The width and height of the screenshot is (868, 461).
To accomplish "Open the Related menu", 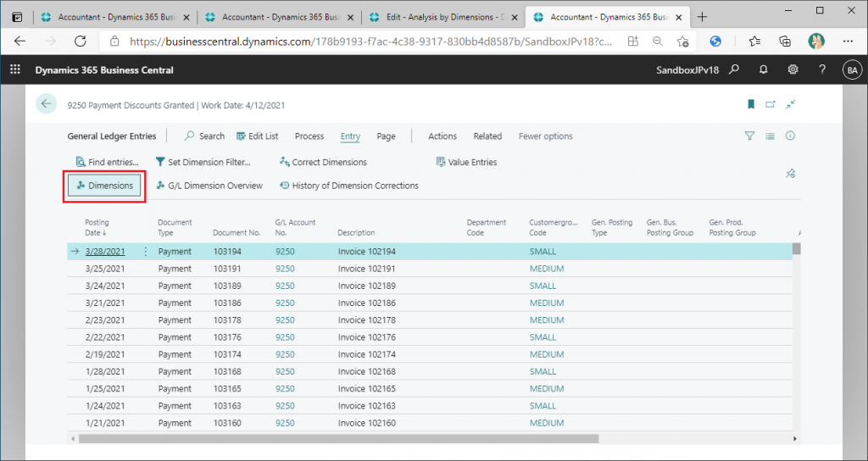I will click(487, 136).
